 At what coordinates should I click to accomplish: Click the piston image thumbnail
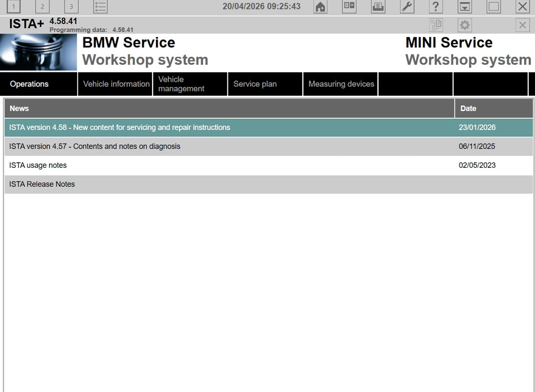38,52
